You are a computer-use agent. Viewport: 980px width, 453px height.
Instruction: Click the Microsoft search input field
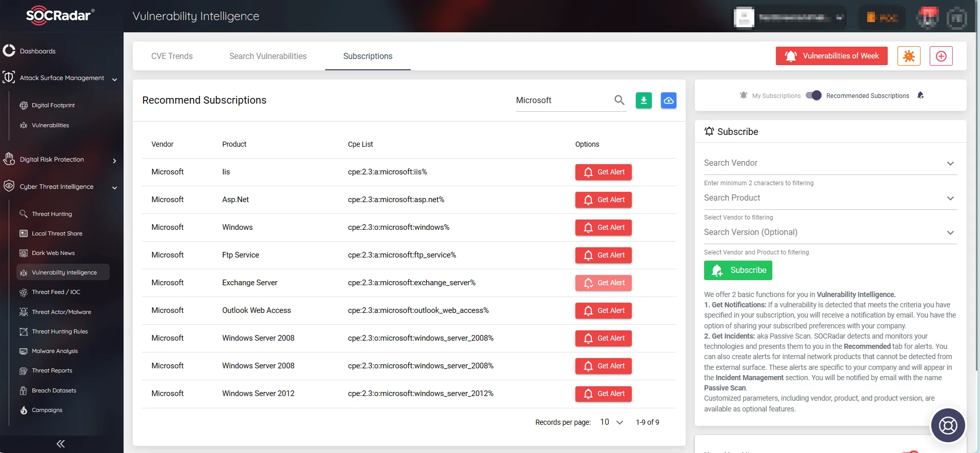point(563,101)
